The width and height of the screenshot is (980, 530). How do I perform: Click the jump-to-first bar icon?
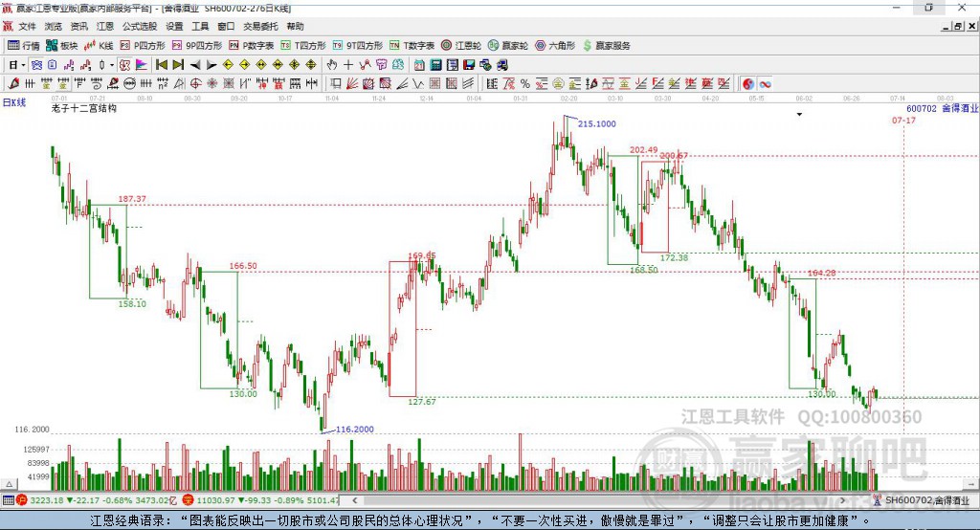tap(161, 65)
